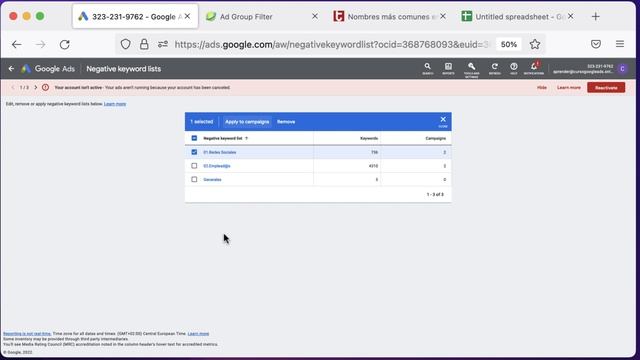Click browser back arrow button

[16, 44]
